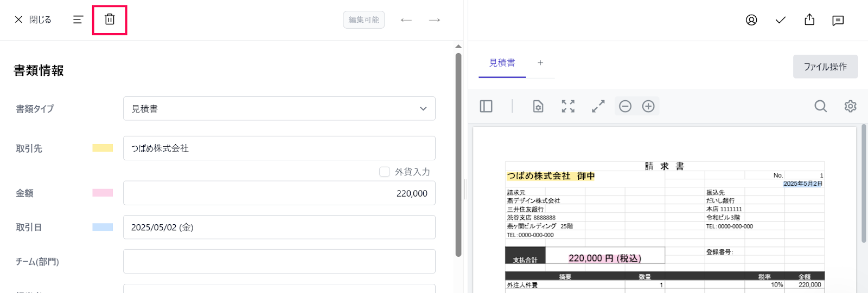868x293 pixels.
Task: Click the pink 金額 color marker
Action: (103, 193)
